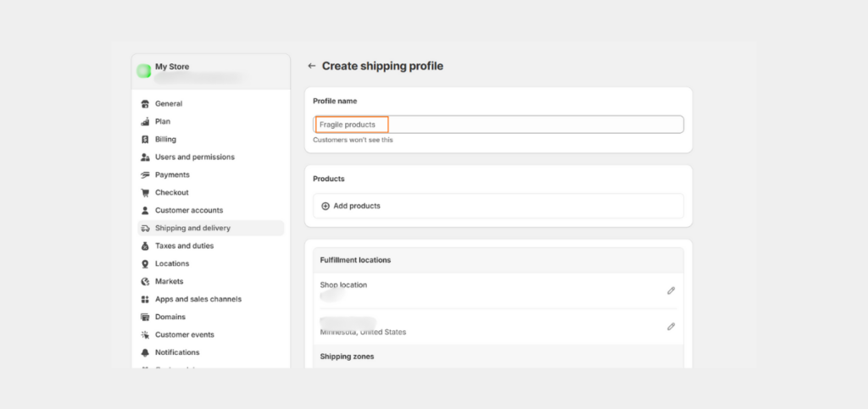The width and height of the screenshot is (868, 409).
Task: Click the Checkout cart icon
Action: (145, 192)
